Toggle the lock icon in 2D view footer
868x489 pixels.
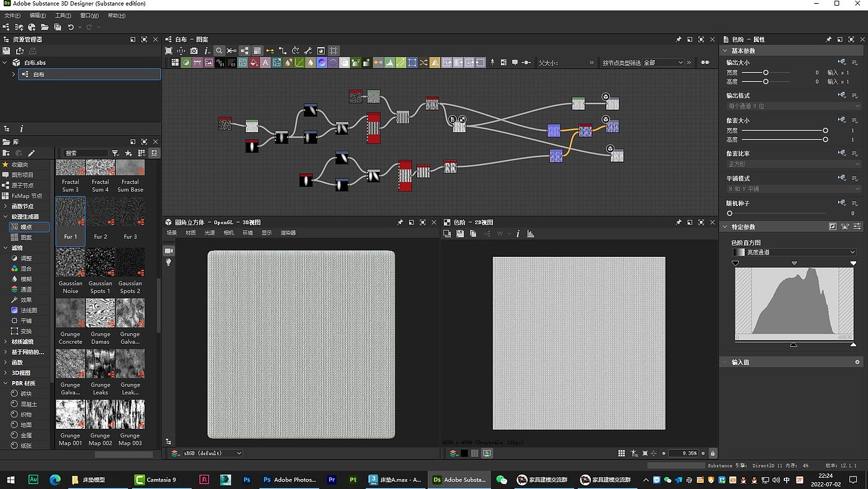(713, 454)
